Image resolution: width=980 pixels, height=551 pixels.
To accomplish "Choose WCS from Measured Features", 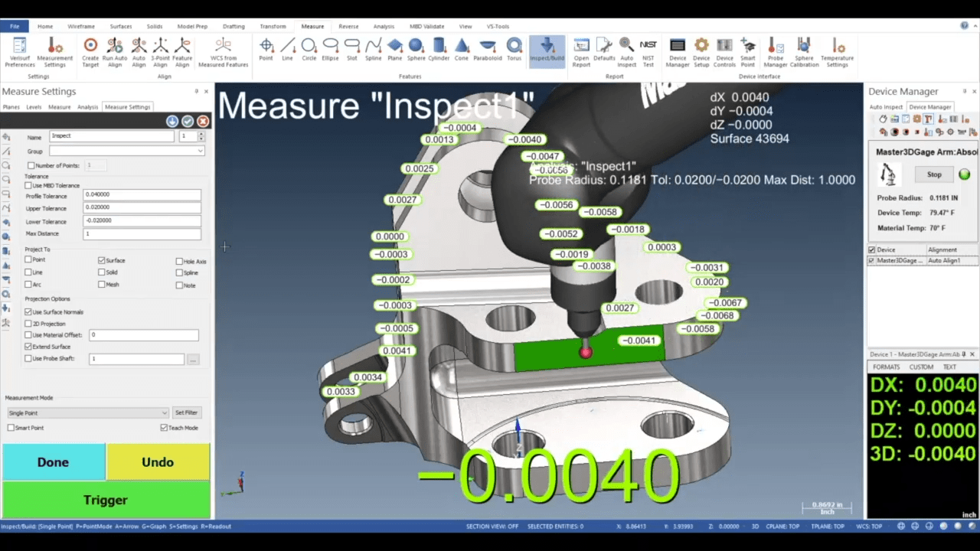I will 223,52.
